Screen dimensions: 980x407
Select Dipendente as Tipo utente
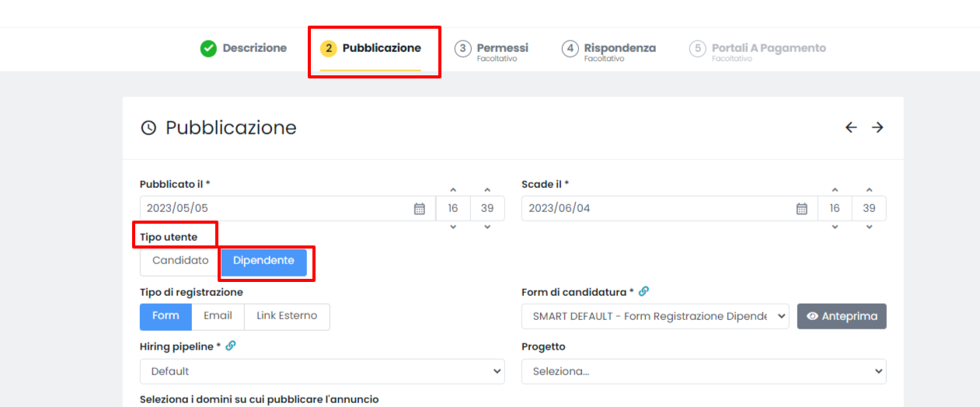click(x=263, y=261)
